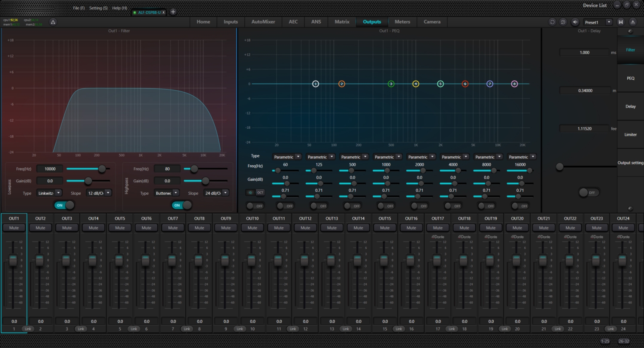Image resolution: width=644 pixels, height=348 pixels.
Task: Select PEQ band 3 green node
Action: pyautogui.click(x=391, y=84)
